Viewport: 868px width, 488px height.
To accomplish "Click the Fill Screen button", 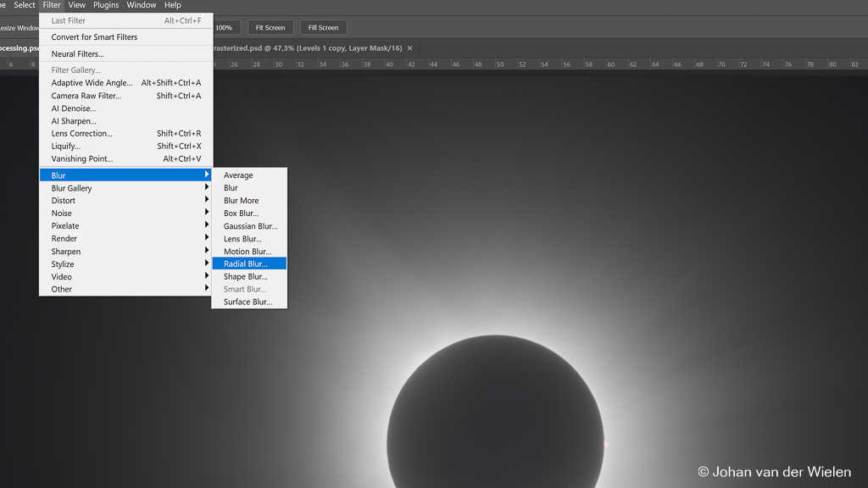I will 323,28.
